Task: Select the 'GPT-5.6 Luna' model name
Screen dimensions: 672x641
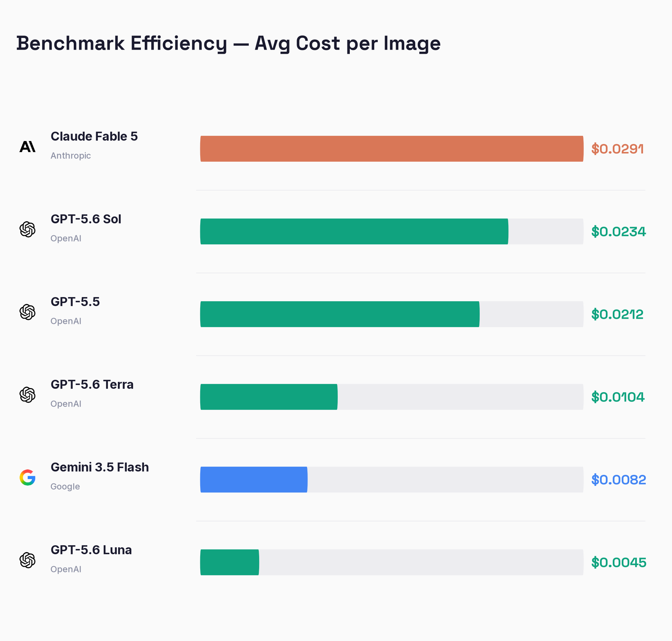Action: (x=91, y=550)
